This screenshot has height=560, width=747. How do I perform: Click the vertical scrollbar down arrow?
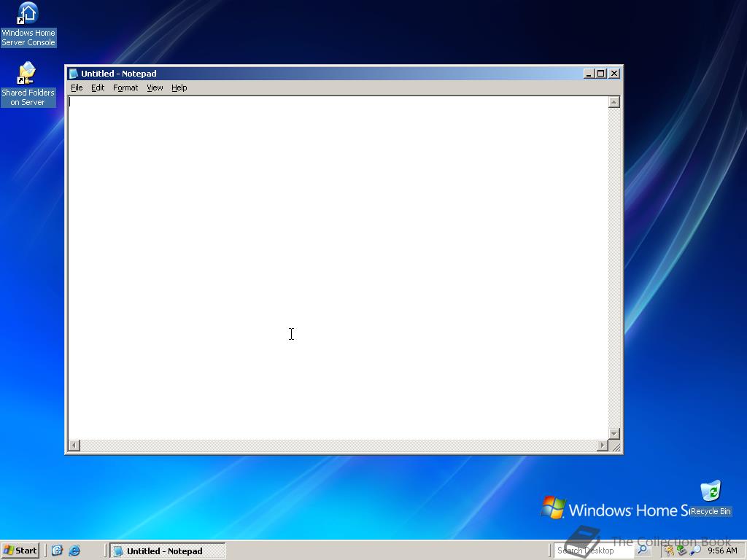pos(614,434)
